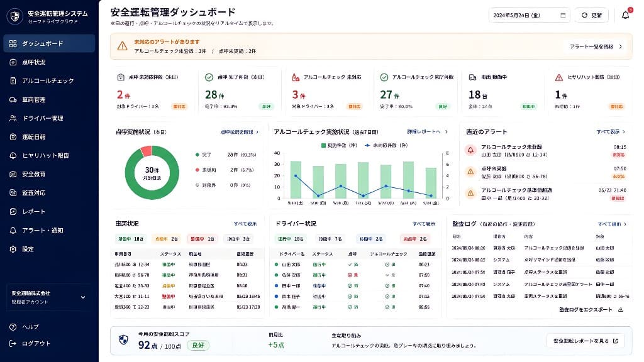Image resolution: width=644 pixels, height=362 pixels.
Task: Click the 点呼未実施 alert warning icon
Action: [470, 172]
